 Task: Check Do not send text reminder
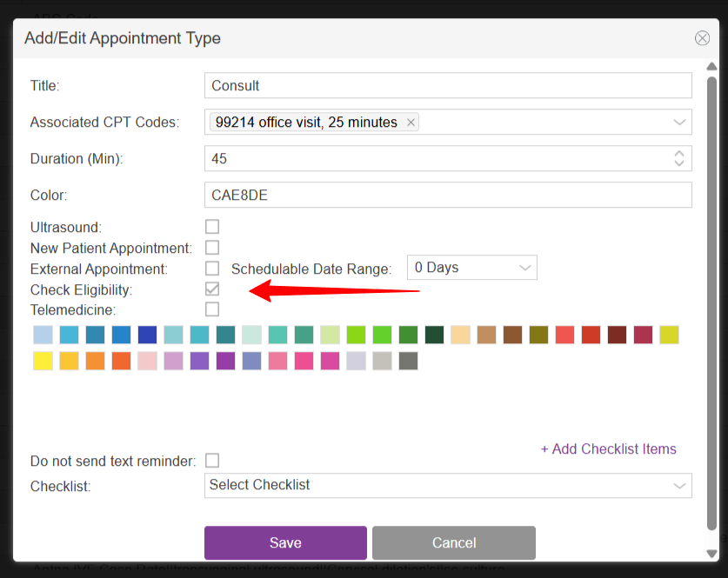pyautogui.click(x=212, y=461)
